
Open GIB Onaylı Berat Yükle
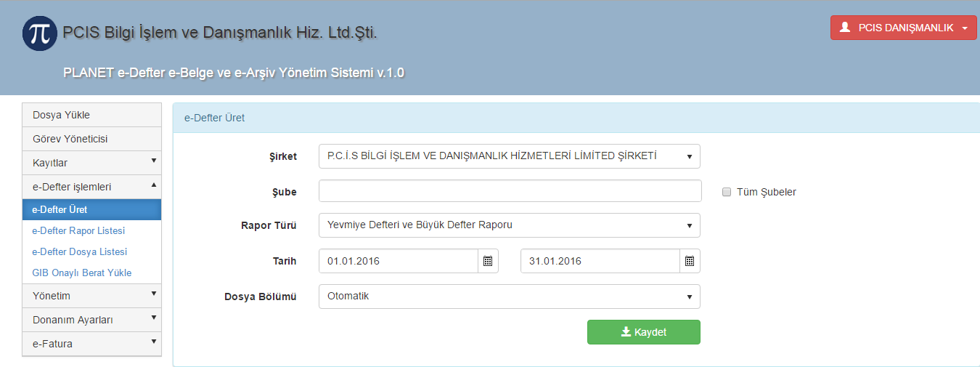[x=82, y=273]
